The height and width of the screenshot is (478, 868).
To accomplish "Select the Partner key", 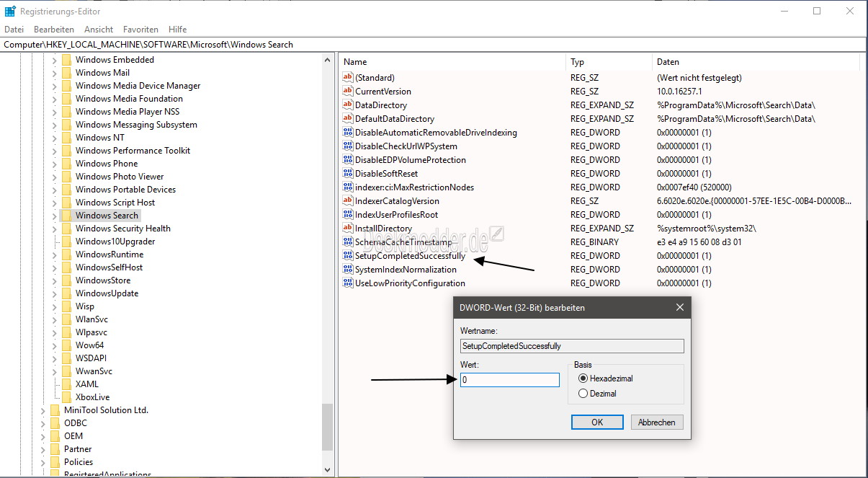I will (78, 449).
